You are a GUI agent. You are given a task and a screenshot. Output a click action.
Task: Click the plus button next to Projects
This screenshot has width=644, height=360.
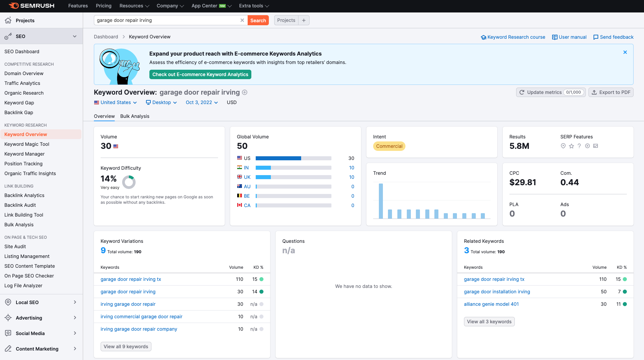point(304,20)
